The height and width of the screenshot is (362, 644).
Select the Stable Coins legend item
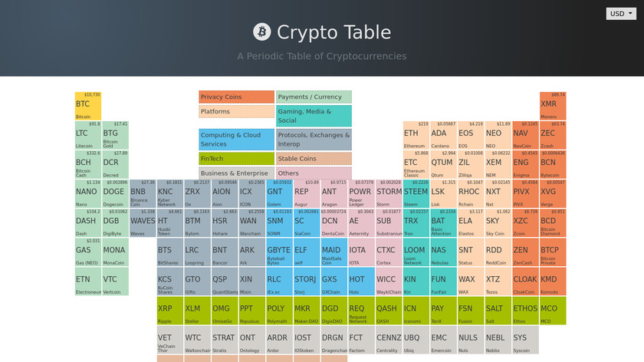[314, 159]
